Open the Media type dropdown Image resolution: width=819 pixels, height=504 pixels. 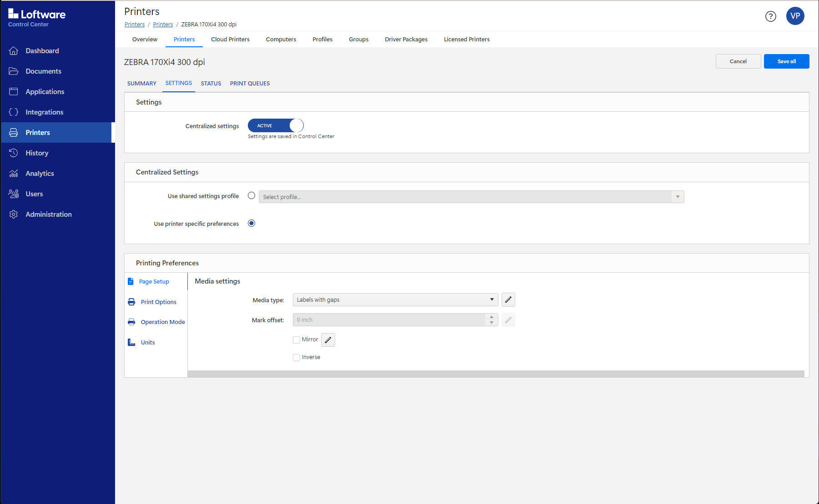[x=395, y=300]
